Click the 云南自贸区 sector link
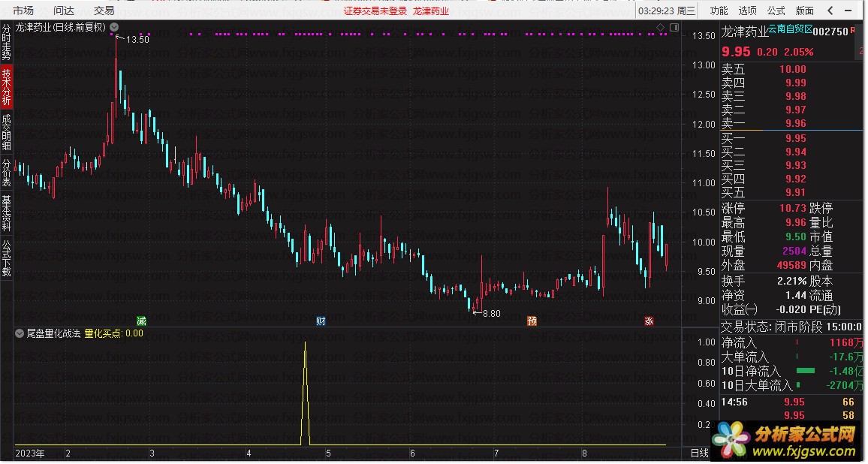 click(790, 29)
